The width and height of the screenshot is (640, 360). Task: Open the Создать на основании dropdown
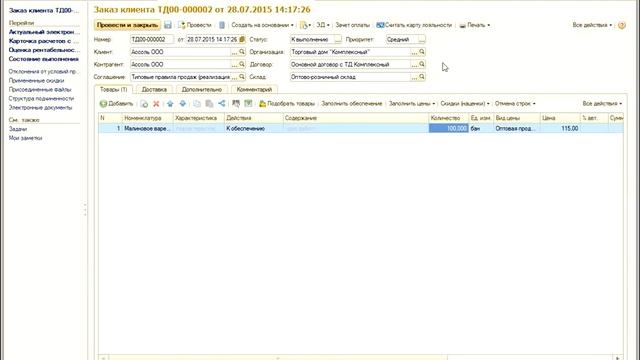point(262,25)
